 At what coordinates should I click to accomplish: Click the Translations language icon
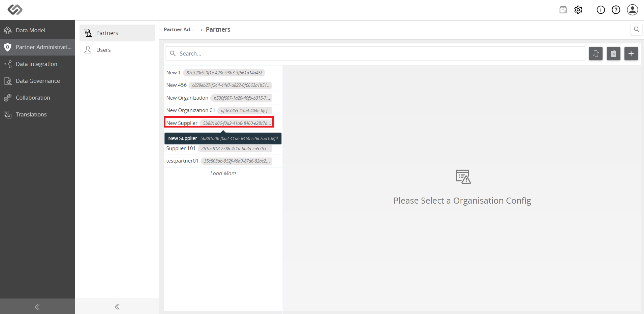8,114
